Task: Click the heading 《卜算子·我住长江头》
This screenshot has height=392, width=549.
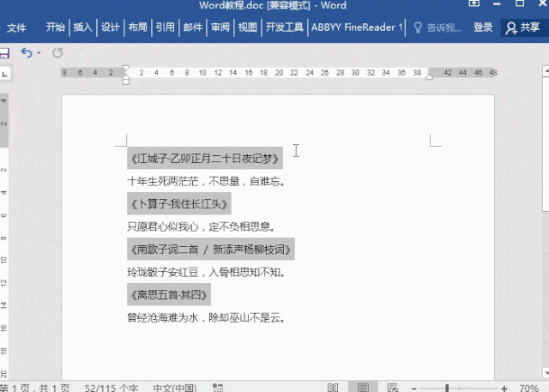Action: pos(179,203)
